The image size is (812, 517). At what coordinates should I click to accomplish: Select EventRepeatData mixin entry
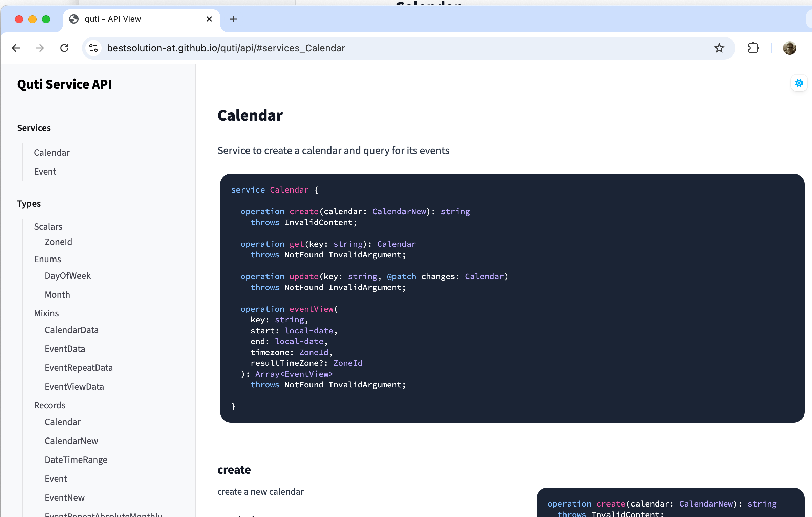point(79,368)
